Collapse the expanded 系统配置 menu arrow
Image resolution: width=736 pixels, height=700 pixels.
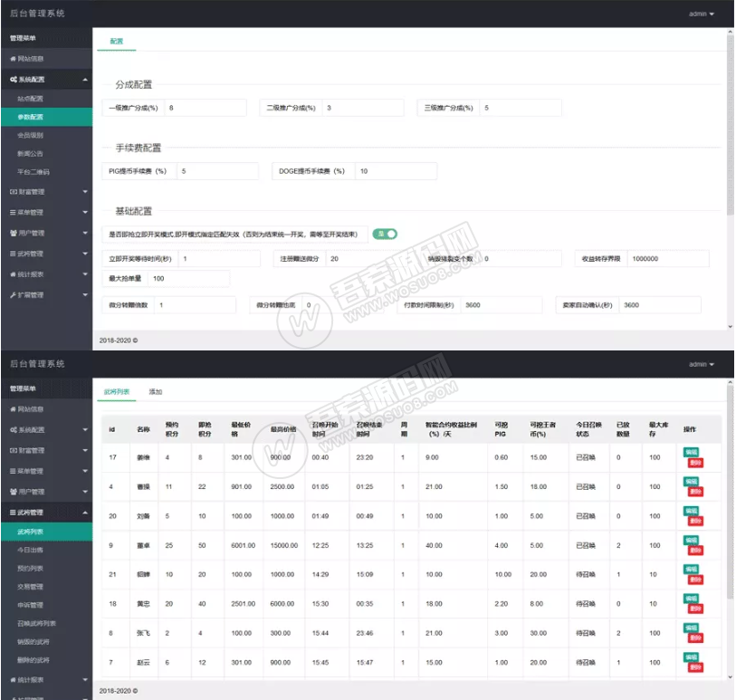click(x=85, y=80)
